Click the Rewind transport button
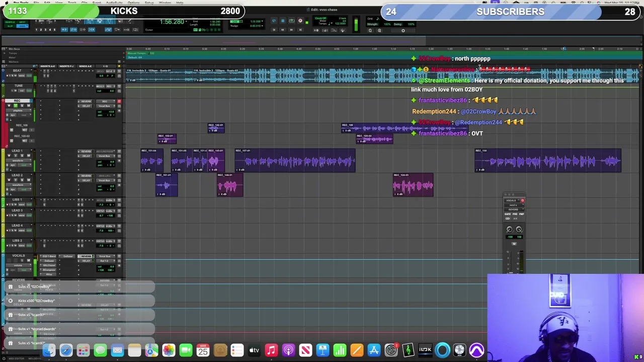 coord(282,30)
